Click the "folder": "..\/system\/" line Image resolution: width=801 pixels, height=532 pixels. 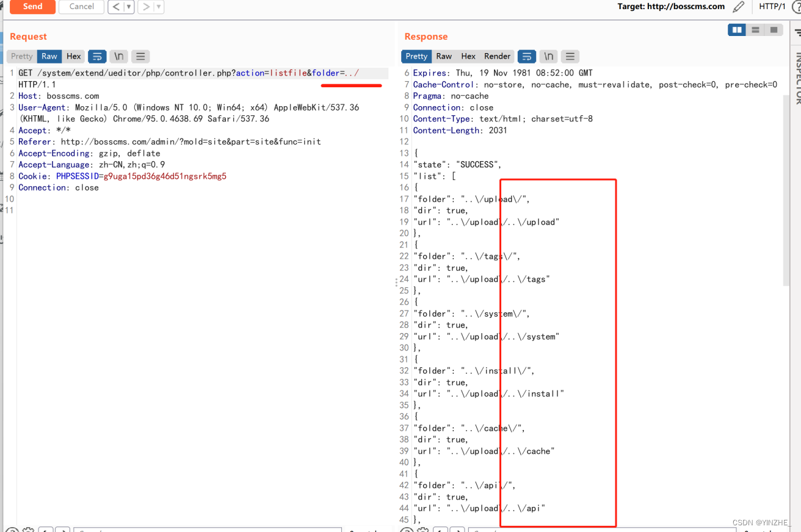pos(472,314)
